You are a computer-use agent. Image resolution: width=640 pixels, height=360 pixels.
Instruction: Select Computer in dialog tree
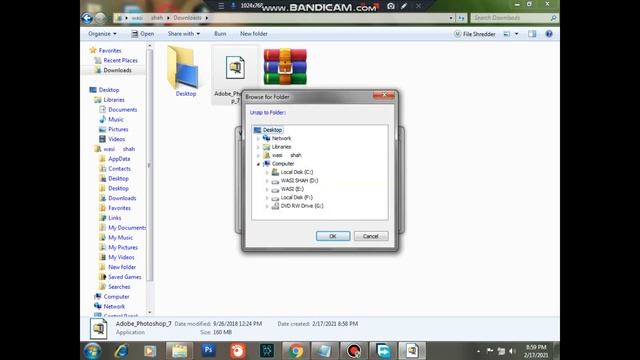(x=283, y=163)
